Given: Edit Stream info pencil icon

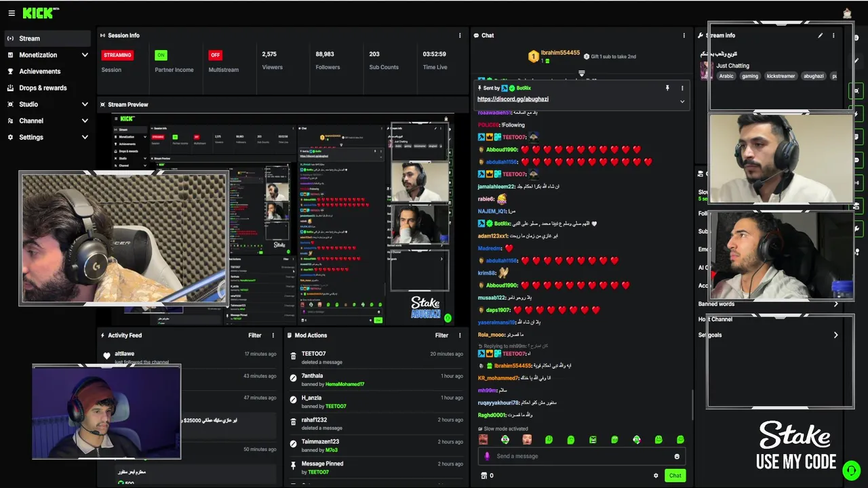Looking at the screenshot, I should click(x=820, y=35).
